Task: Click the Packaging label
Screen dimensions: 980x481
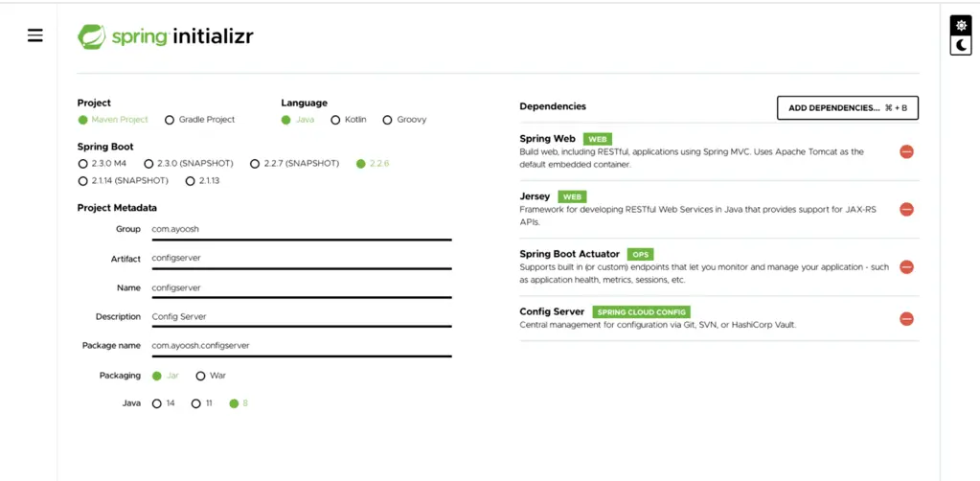Action: [x=120, y=376]
